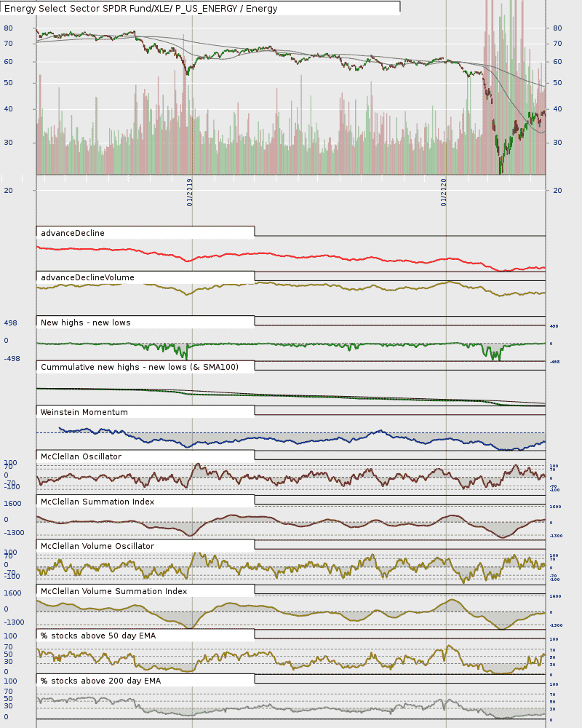Click '-1300' beside McClellan Summation Index panel
582x728 pixels.
14,533
